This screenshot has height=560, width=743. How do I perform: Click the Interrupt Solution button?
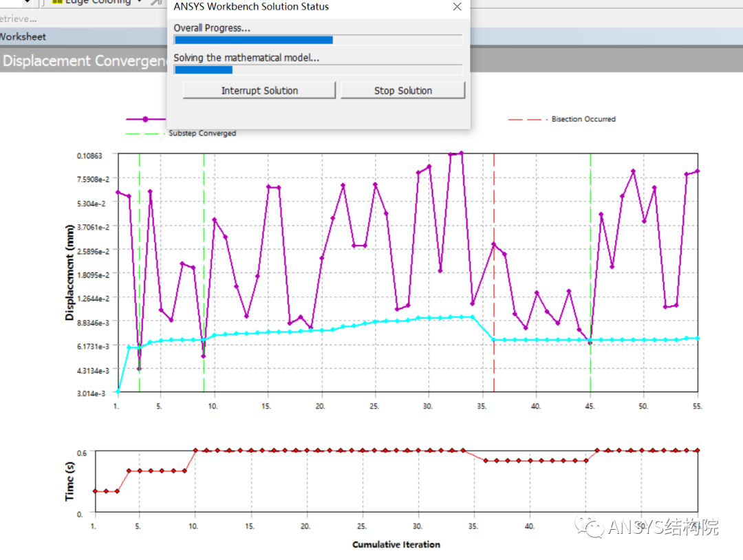point(259,91)
